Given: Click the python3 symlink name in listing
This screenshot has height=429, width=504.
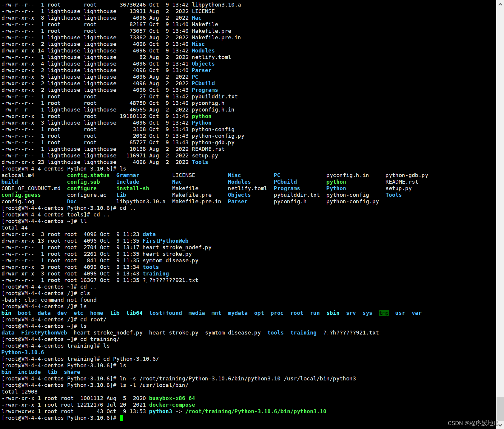Looking at the screenshot, I should 161,411.
